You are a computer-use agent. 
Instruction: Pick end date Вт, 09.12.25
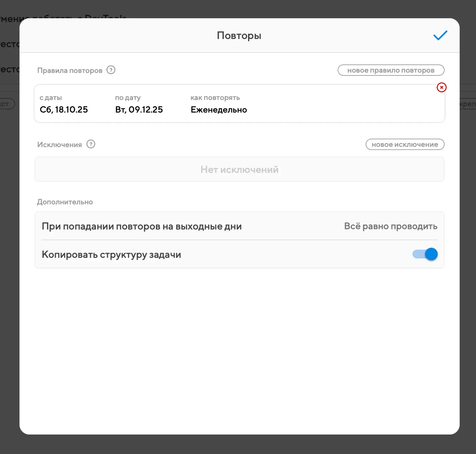point(139,110)
